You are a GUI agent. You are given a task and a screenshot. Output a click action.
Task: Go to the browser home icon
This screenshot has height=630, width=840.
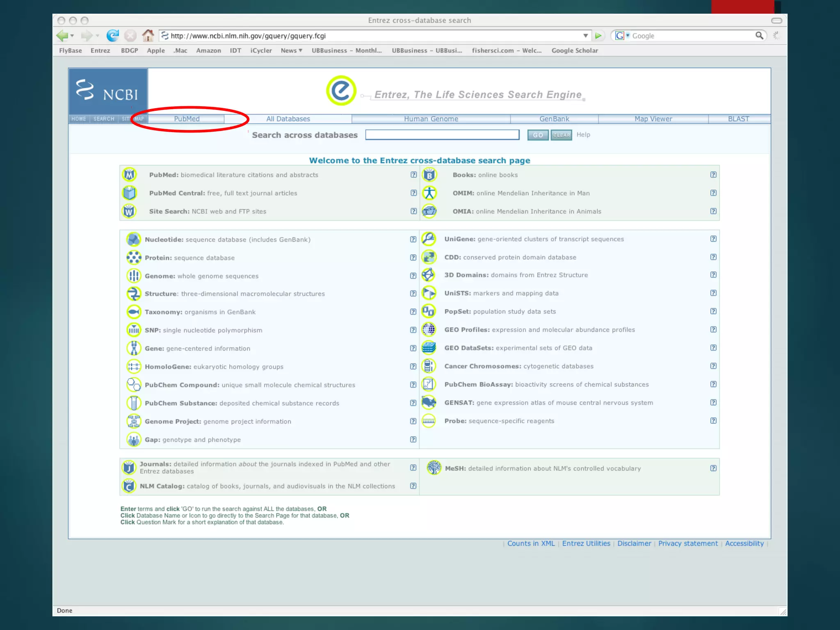click(x=148, y=36)
